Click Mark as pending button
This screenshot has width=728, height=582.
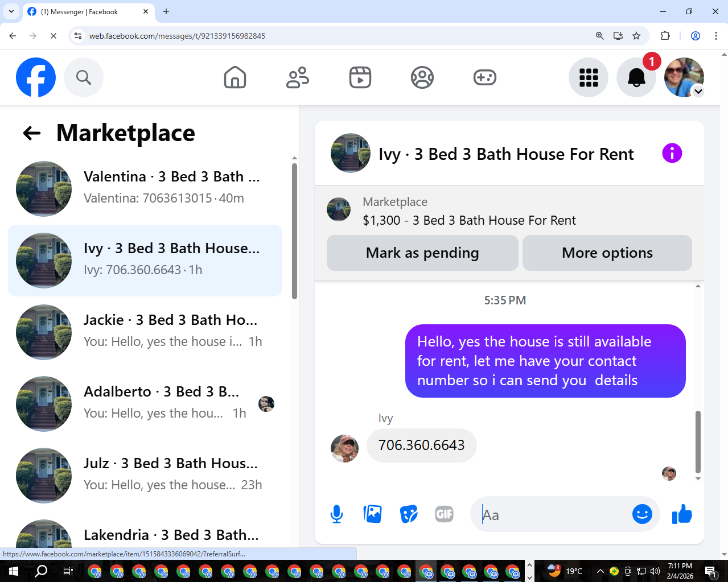[x=422, y=253]
